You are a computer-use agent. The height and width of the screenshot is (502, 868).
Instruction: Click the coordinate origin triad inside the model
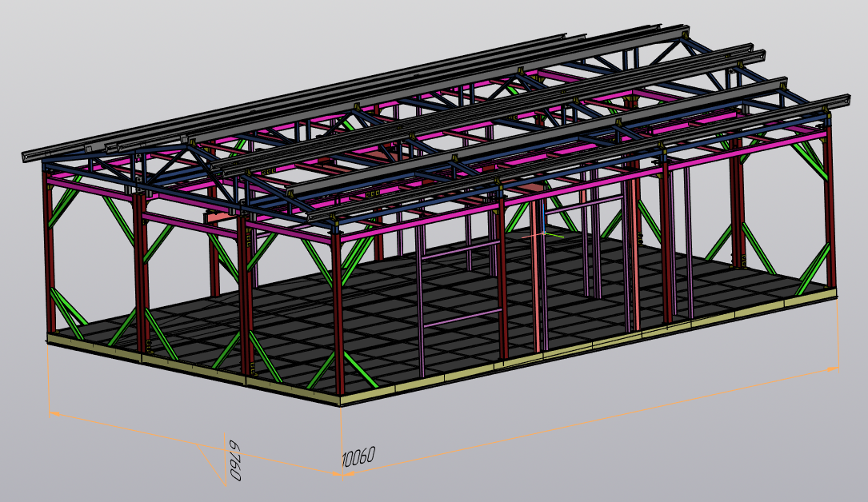(543, 234)
